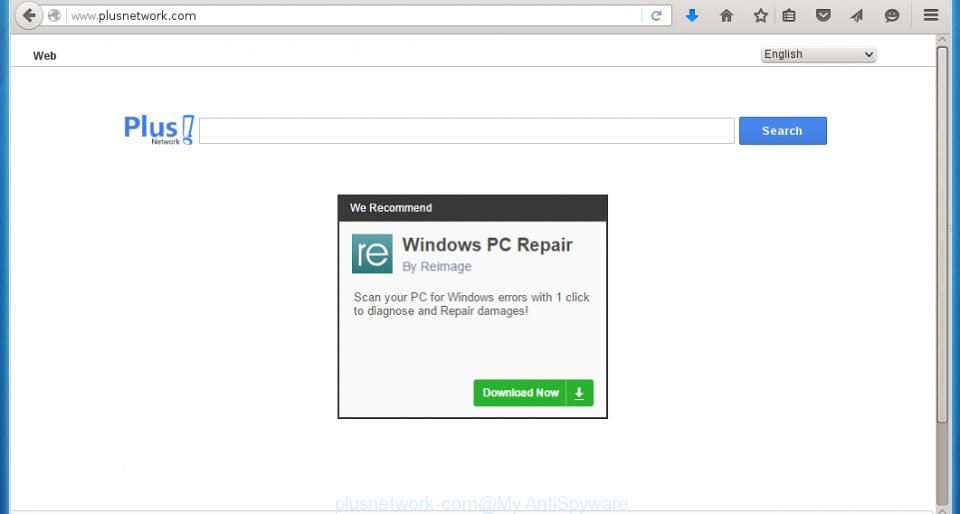Go to the Home page icon
This screenshot has width=960, height=514.
pyautogui.click(x=727, y=16)
